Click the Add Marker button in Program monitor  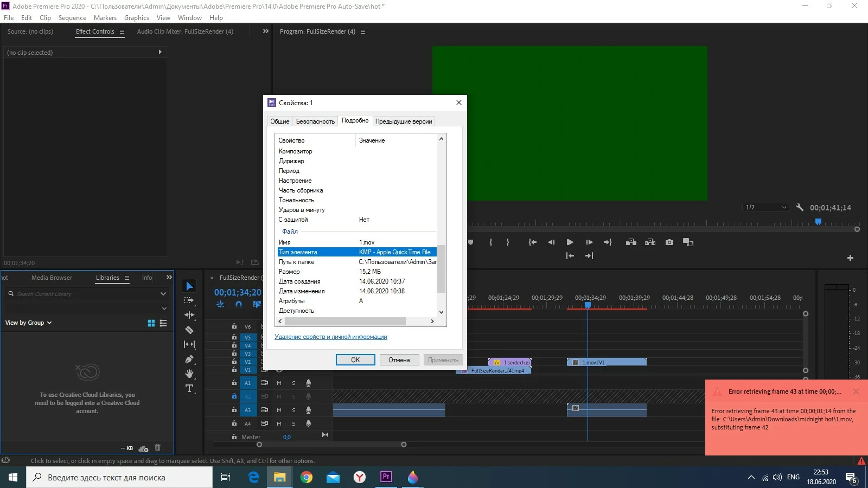click(x=470, y=242)
